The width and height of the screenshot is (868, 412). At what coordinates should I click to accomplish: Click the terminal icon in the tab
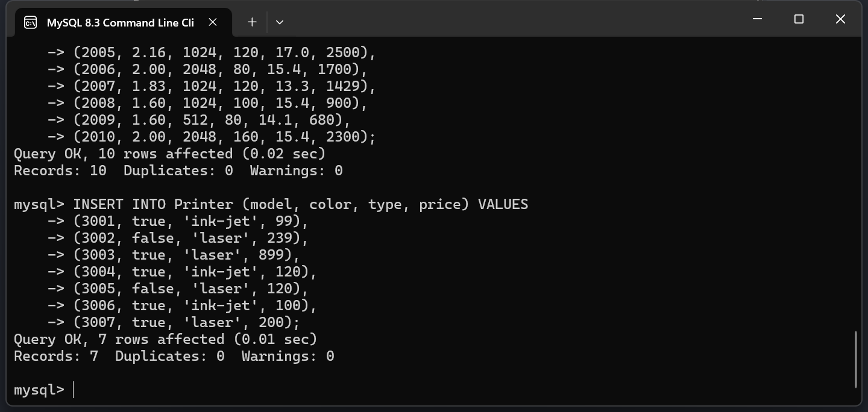point(30,22)
